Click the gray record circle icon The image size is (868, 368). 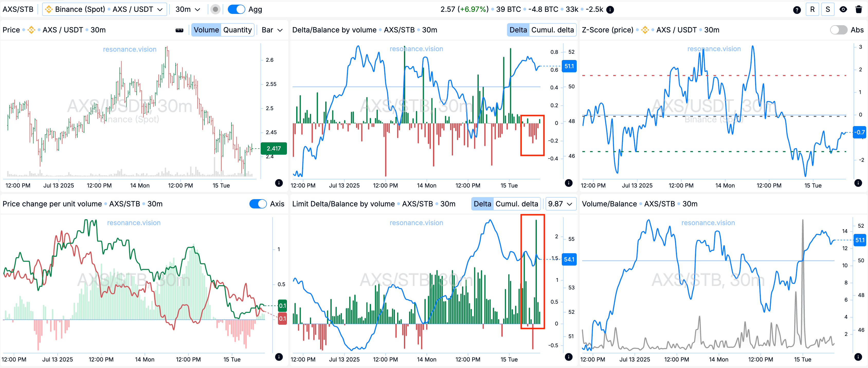215,10
